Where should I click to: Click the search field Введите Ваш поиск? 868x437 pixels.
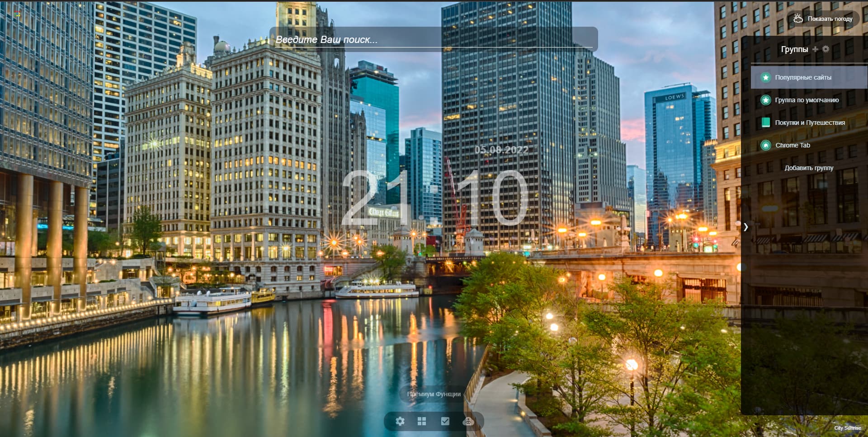(x=433, y=40)
